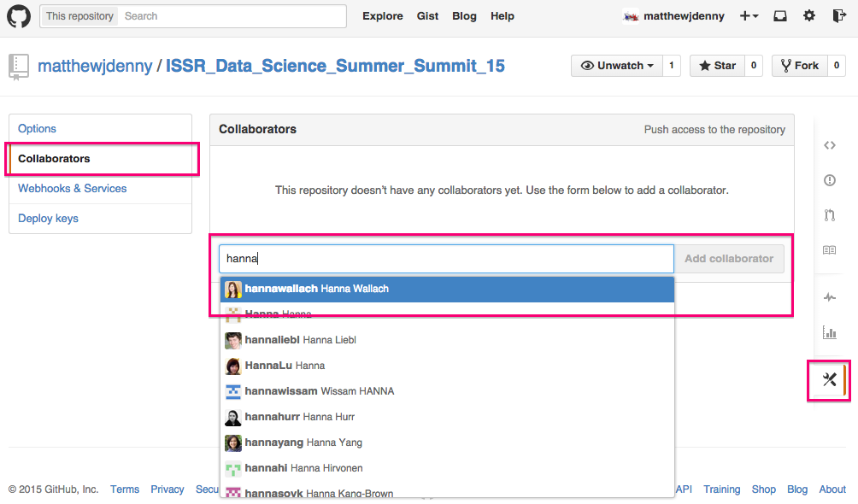Viewport: 858px width, 504px height.
Task: Focus the repository Search box
Action: point(232,16)
